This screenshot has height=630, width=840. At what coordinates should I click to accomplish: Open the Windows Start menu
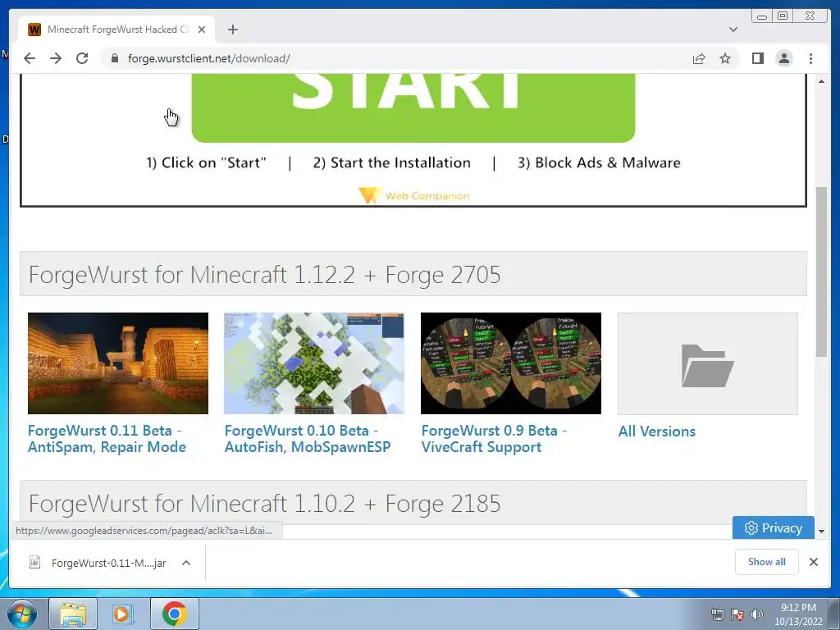21,614
